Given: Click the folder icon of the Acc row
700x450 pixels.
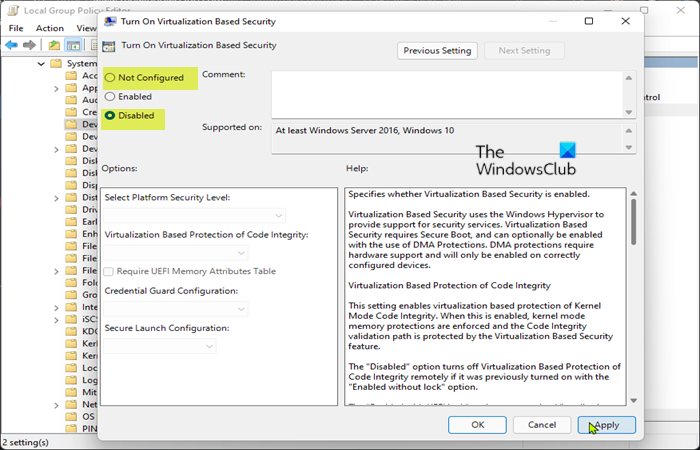Looking at the screenshot, I should click(x=71, y=75).
